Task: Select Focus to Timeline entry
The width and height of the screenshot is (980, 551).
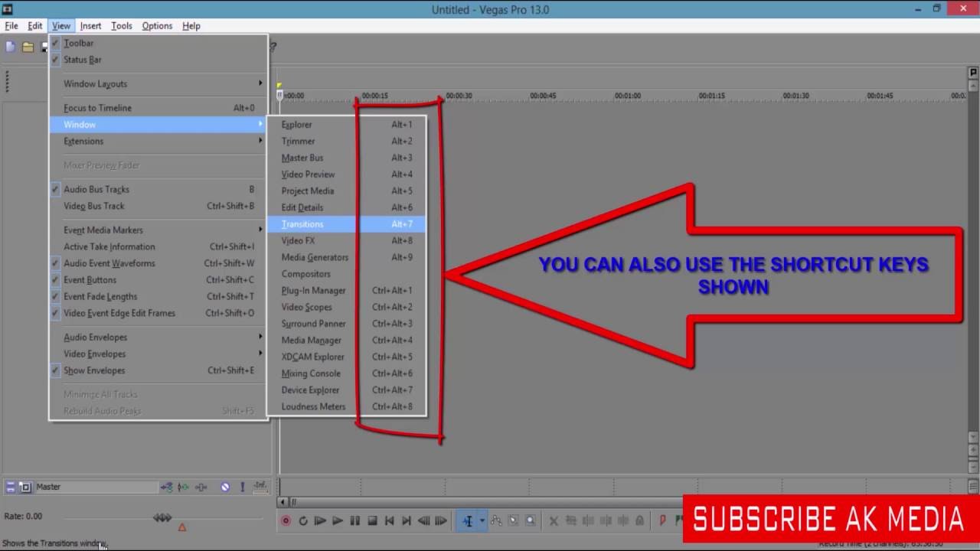Action: point(158,108)
